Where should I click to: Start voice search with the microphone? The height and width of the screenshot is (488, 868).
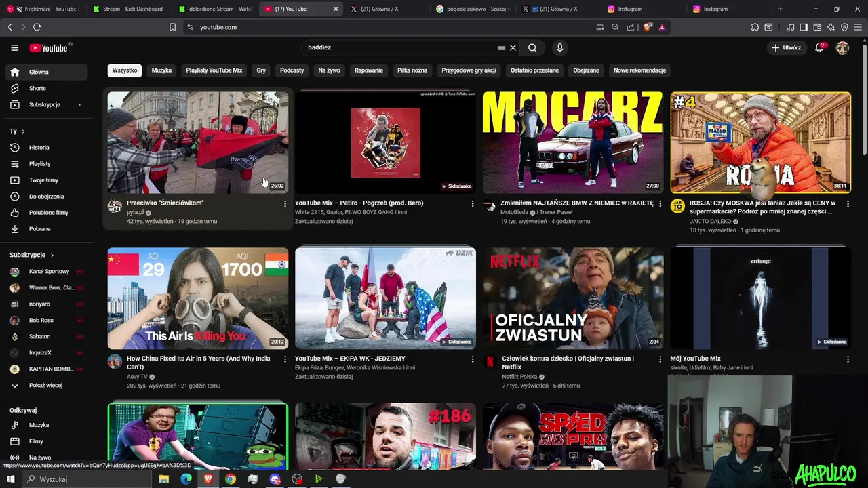(x=559, y=47)
